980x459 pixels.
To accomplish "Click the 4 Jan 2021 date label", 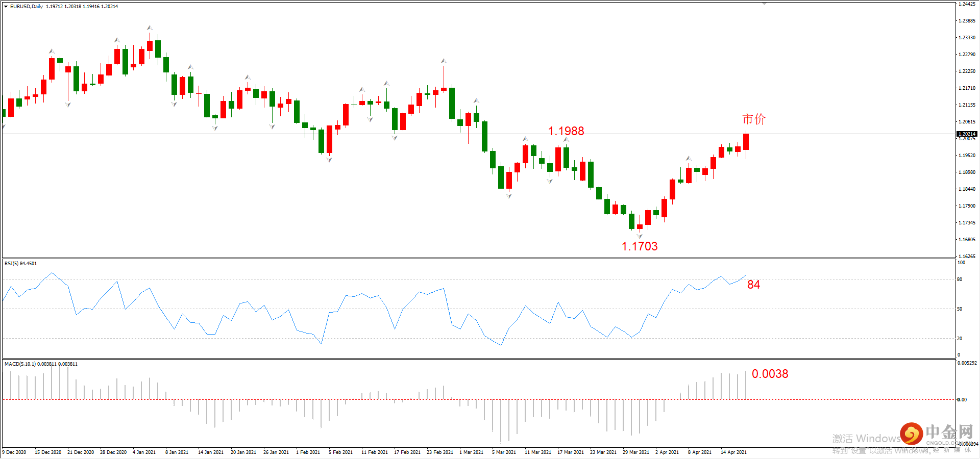I will 144,452.
